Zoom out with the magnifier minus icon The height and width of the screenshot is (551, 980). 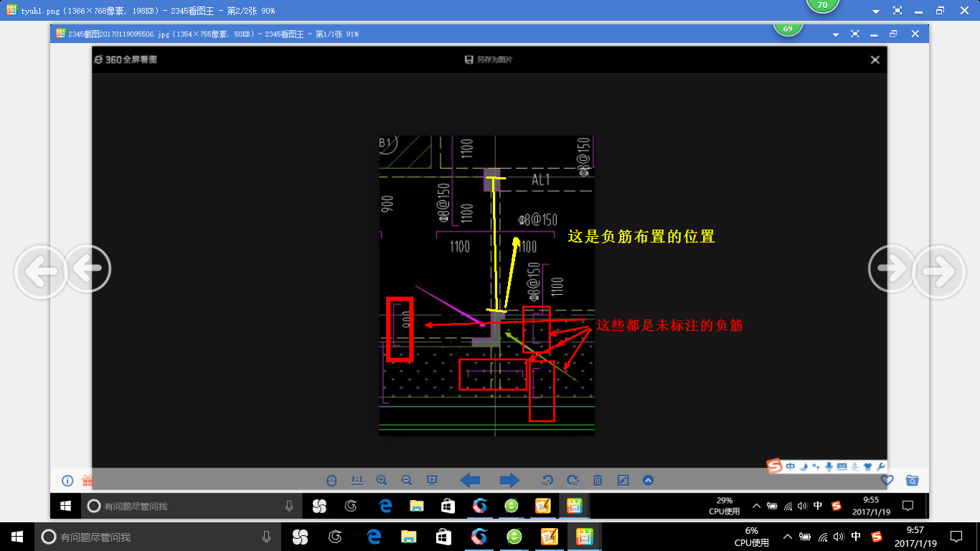click(x=406, y=481)
